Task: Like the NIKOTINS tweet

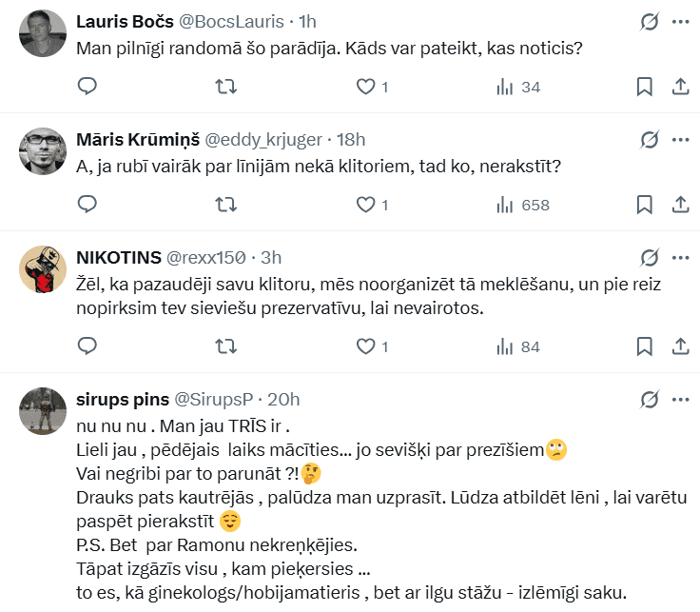Action: click(366, 346)
